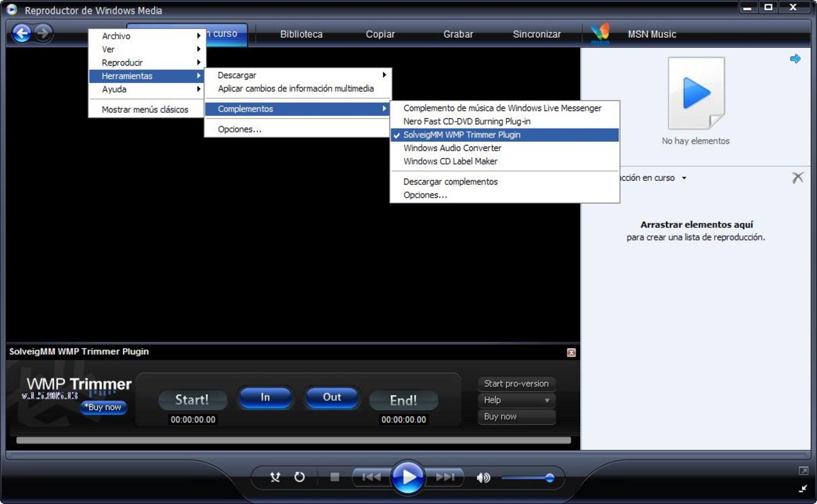
Task: Open the Reproducir submenu
Action: click(148, 62)
